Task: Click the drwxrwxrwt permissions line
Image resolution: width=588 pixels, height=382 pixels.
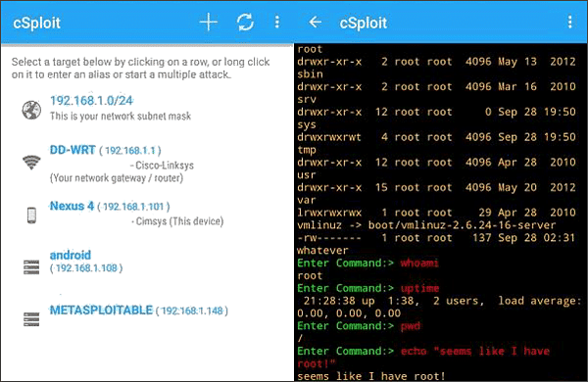Action: coord(436,137)
